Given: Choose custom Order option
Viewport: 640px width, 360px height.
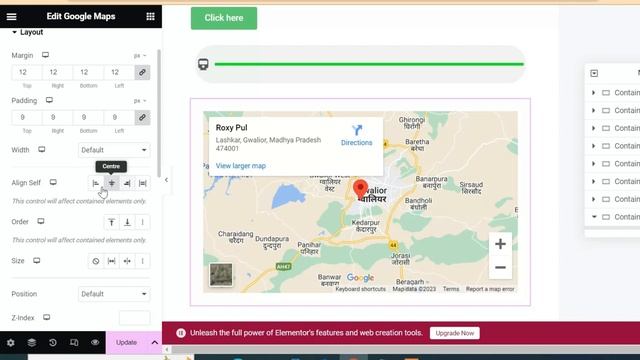Looking at the screenshot, I should tap(142, 222).
